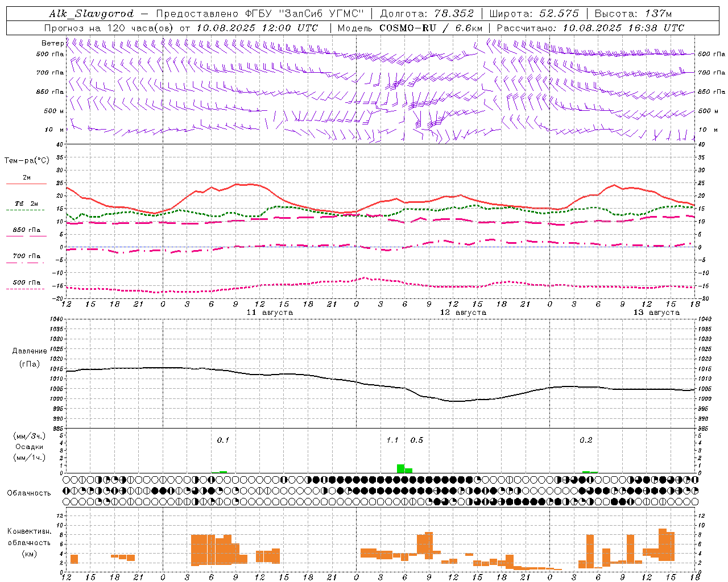Click the date label 13 августа

[656, 313]
